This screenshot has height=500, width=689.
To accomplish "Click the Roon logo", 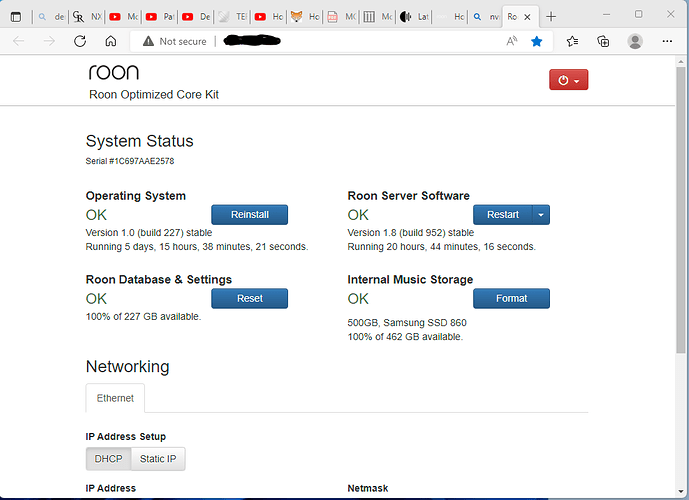I will [x=114, y=72].
